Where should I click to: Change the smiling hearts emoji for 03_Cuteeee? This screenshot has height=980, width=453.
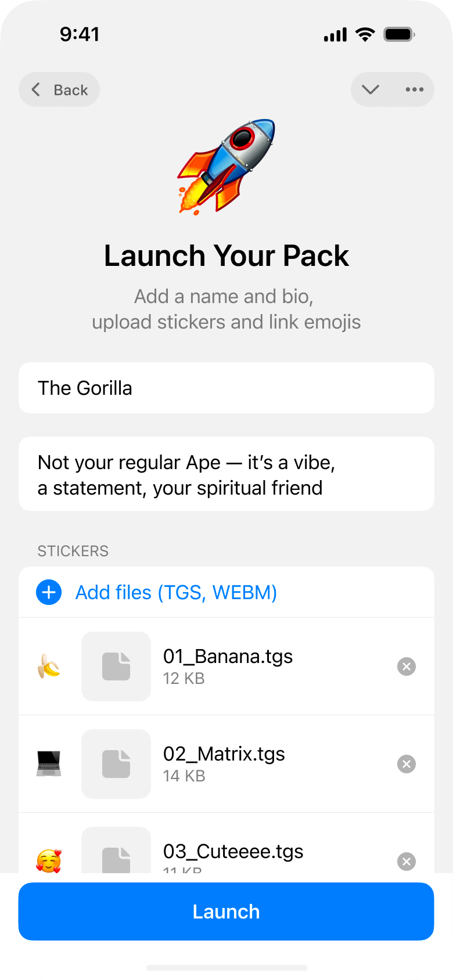point(49,861)
